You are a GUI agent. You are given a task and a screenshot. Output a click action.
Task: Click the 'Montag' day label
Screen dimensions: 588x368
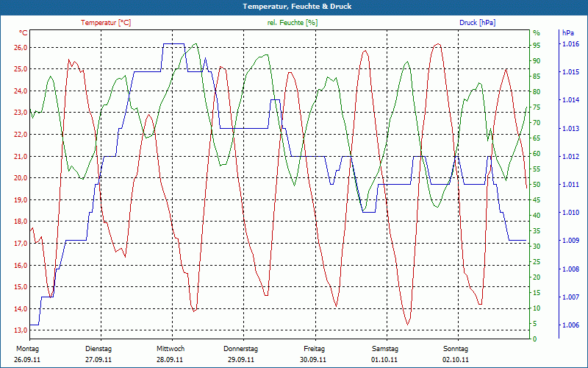[27, 349]
